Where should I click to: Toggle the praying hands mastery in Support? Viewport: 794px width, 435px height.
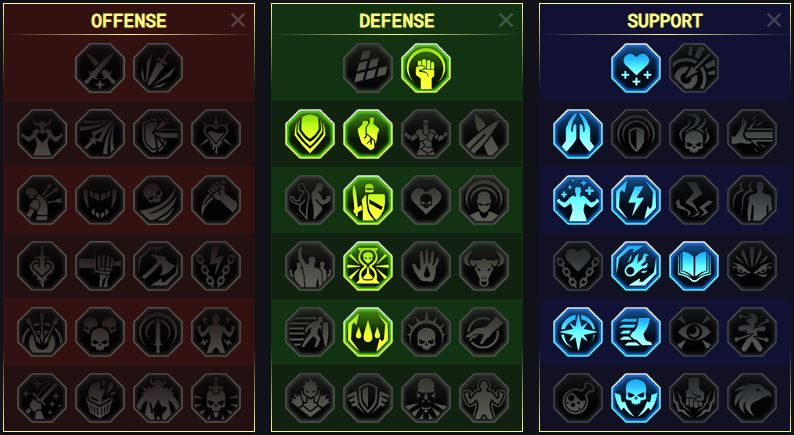coord(578,134)
